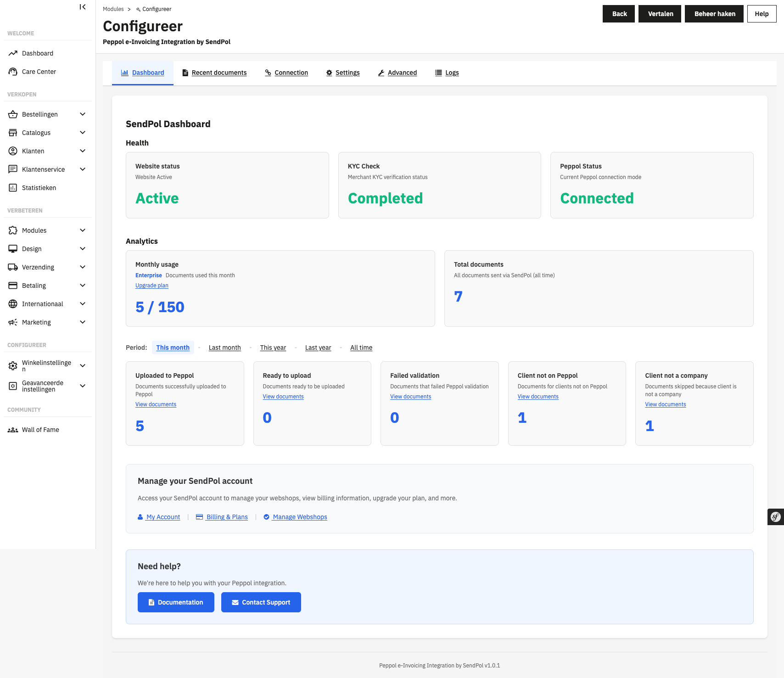Click the Contact Support button

(261, 602)
